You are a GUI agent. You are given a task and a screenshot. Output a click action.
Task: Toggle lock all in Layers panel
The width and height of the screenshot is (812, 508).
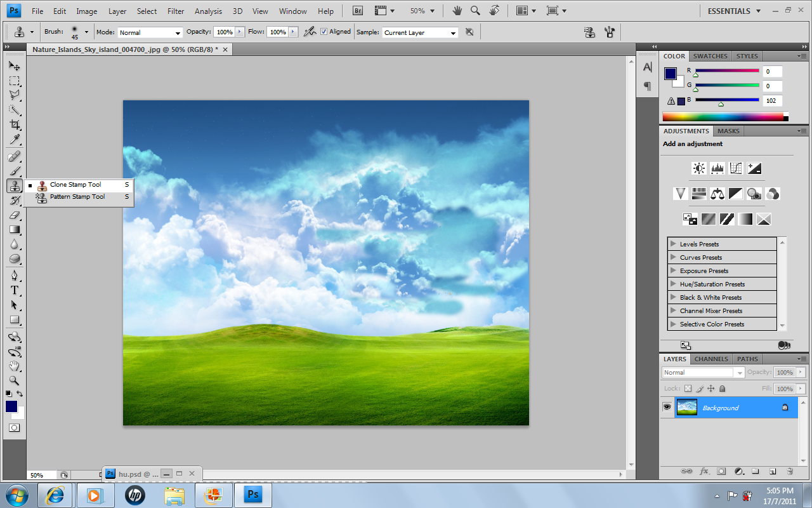point(722,389)
